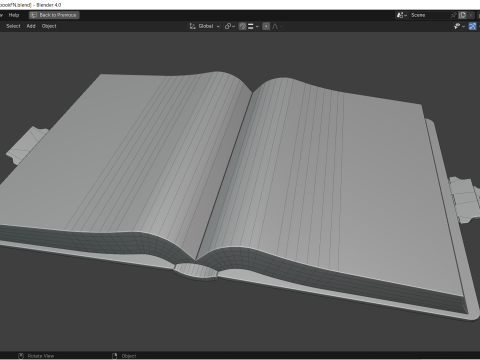Click the Scene name field
Image resolution: width=480 pixels, height=360 pixels.
(x=430, y=15)
